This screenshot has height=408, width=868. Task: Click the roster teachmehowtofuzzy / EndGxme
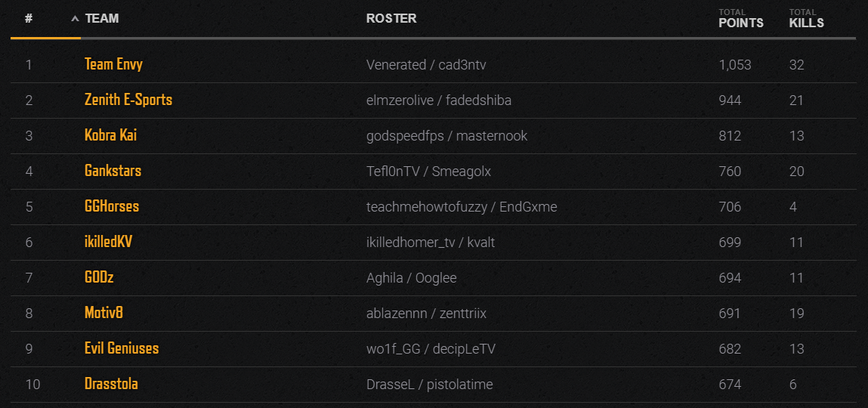(462, 207)
